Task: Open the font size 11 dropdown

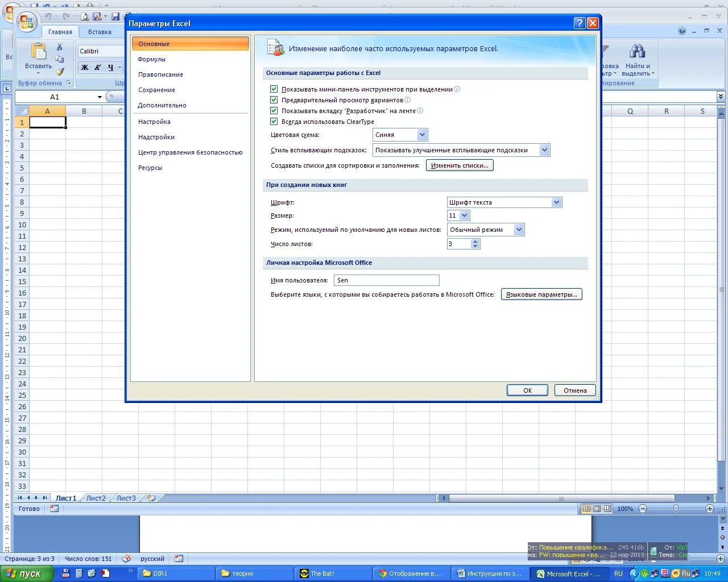Action: pyautogui.click(x=464, y=215)
